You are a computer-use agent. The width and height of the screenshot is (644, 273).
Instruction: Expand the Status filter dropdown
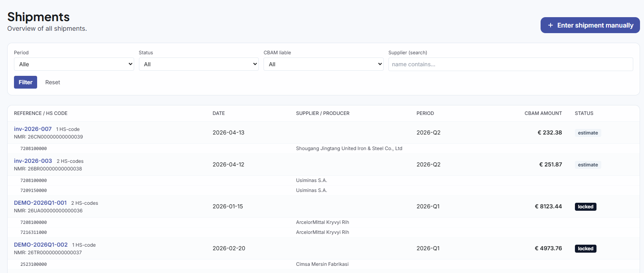pyautogui.click(x=198, y=64)
